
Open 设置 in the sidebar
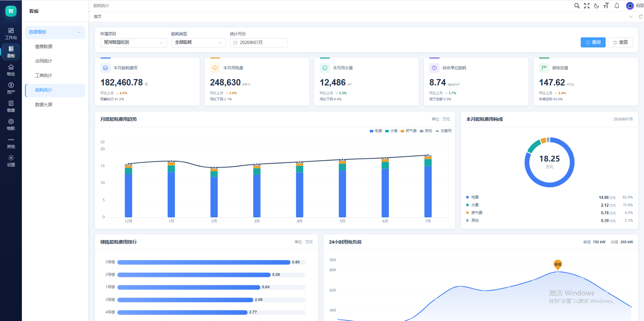[x=11, y=161]
